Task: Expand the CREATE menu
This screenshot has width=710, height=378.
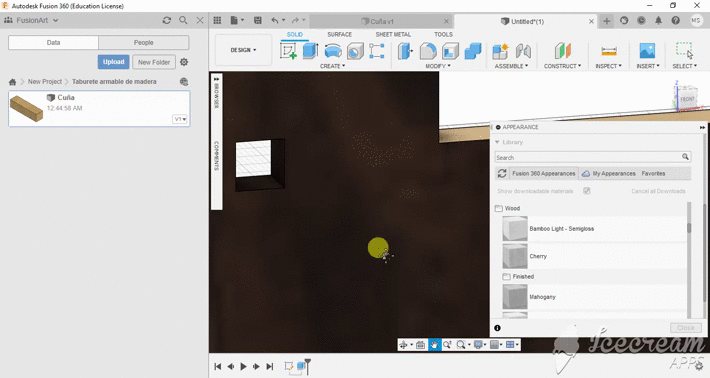Action: click(x=332, y=66)
